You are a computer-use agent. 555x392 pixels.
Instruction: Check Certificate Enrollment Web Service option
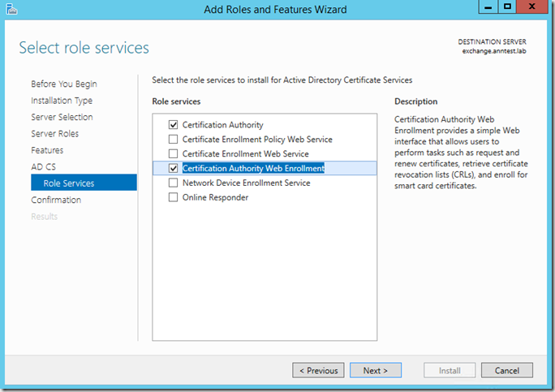[x=173, y=154]
